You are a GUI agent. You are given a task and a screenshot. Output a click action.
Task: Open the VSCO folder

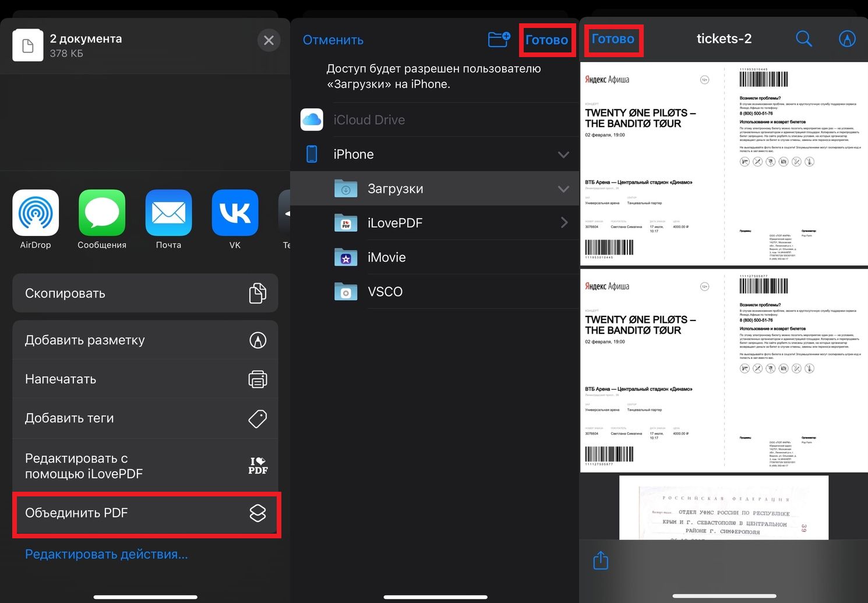point(435,291)
